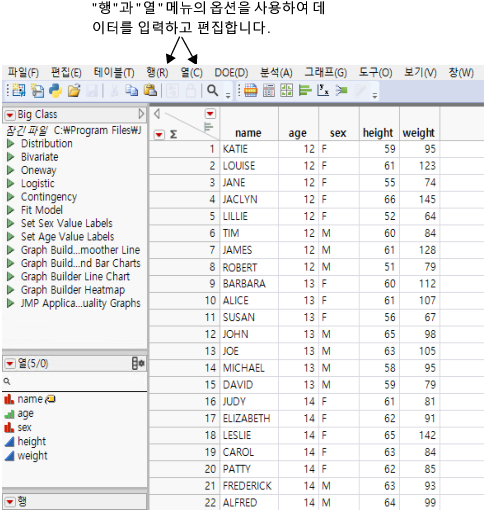Click the green Fit Model arrow icon
This screenshot has height=512, width=486.
tap(341, 90)
